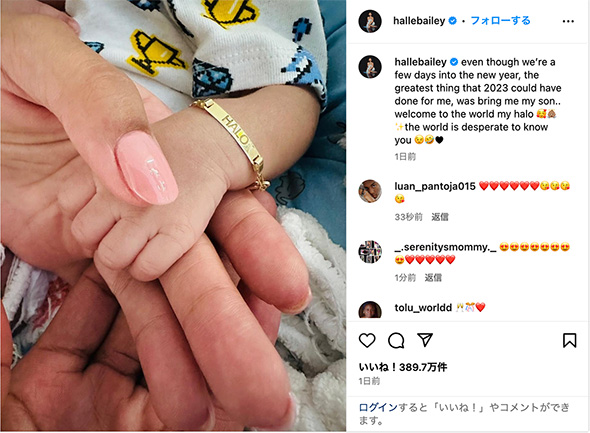
Task: Open luan_pantoja015 profile avatar
Action: 370,191
